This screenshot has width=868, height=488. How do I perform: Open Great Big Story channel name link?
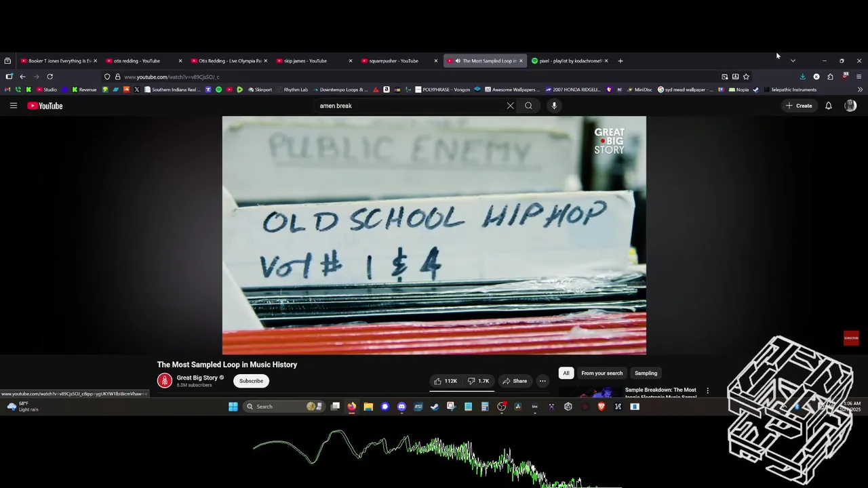[197, 378]
